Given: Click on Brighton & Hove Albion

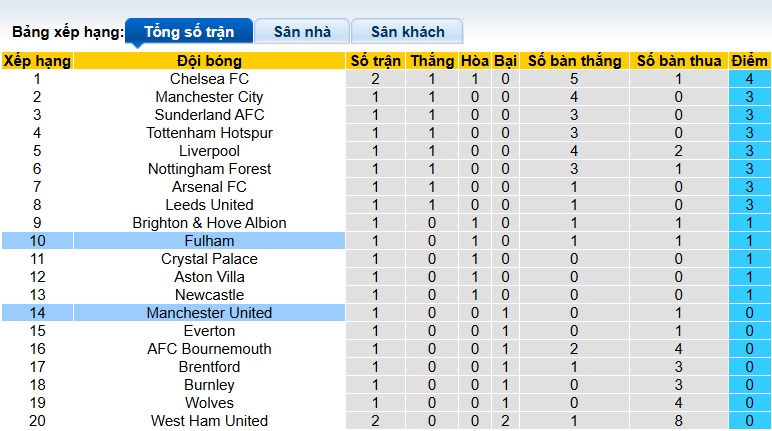Looking at the screenshot, I should (x=209, y=223).
